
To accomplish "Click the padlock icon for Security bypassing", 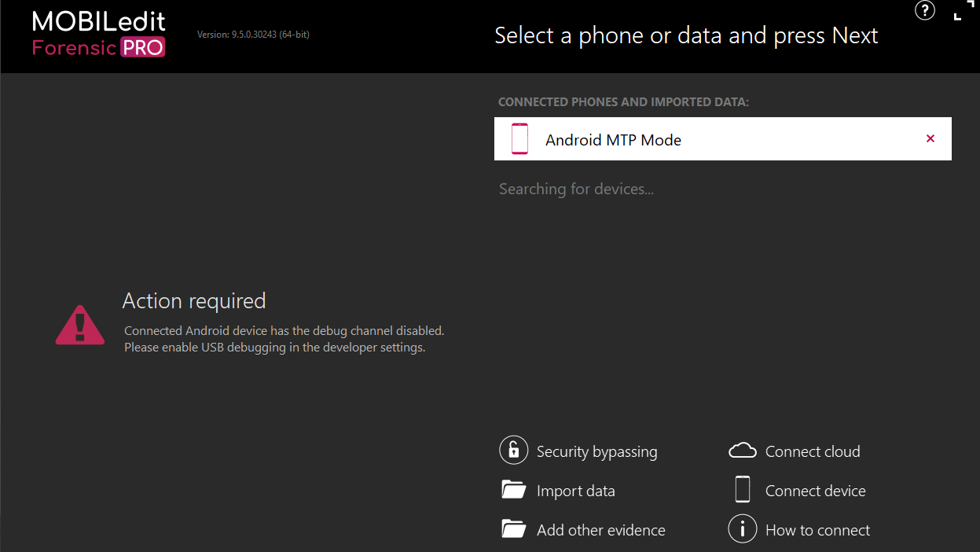I will pos(513,451).
